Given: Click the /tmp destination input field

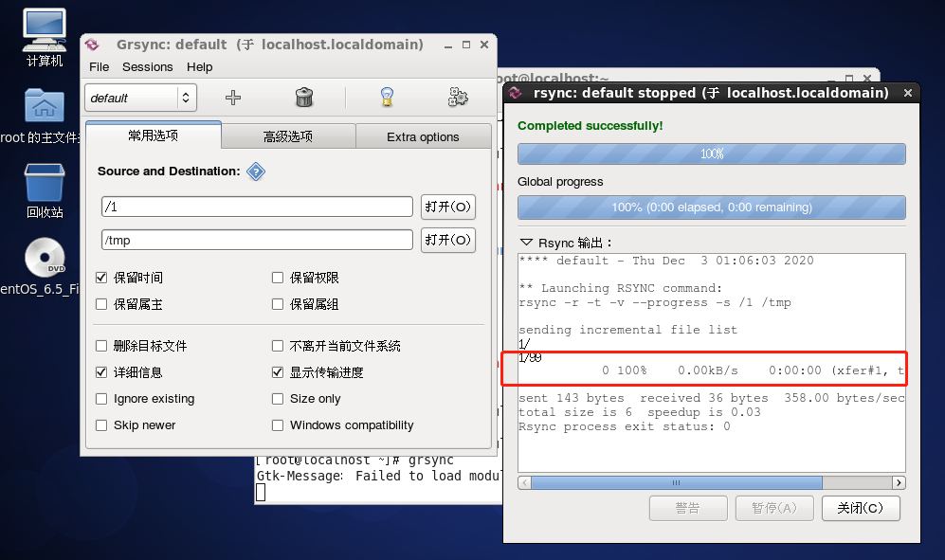Looking at the screenshot, I should tap(256, 240).
